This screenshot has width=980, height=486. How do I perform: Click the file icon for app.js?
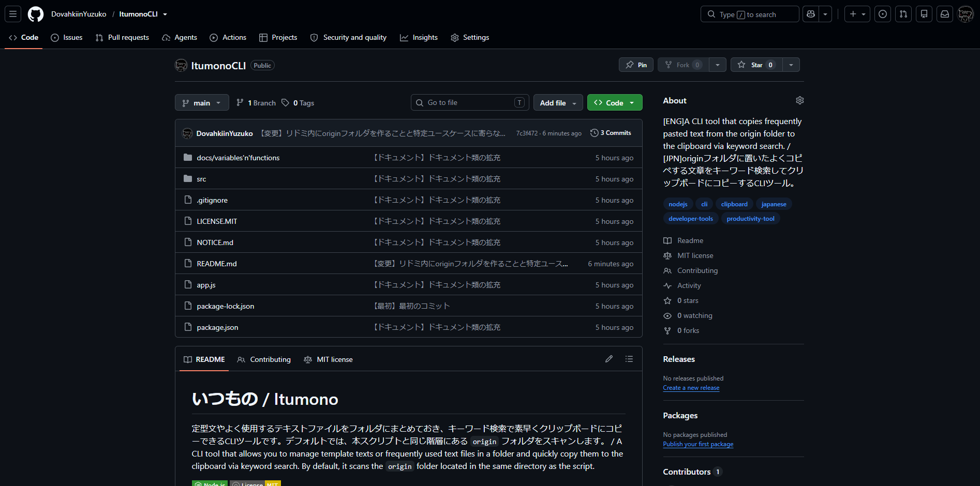pos(188,284)
